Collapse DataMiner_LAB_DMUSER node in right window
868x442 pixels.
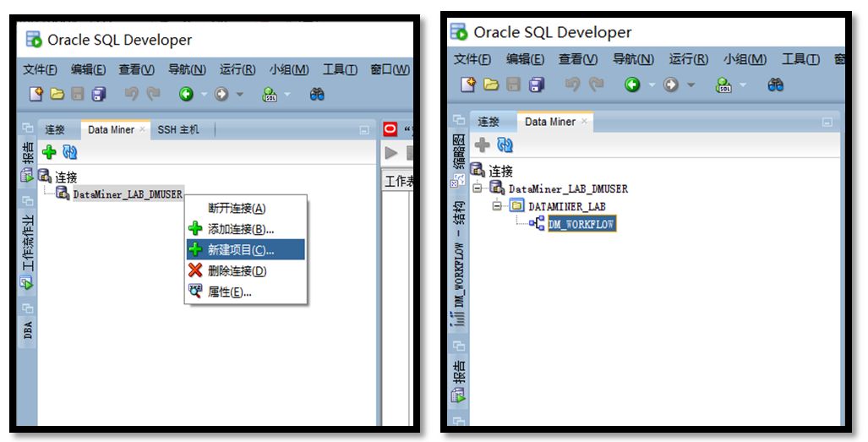[x=478, y=188]
